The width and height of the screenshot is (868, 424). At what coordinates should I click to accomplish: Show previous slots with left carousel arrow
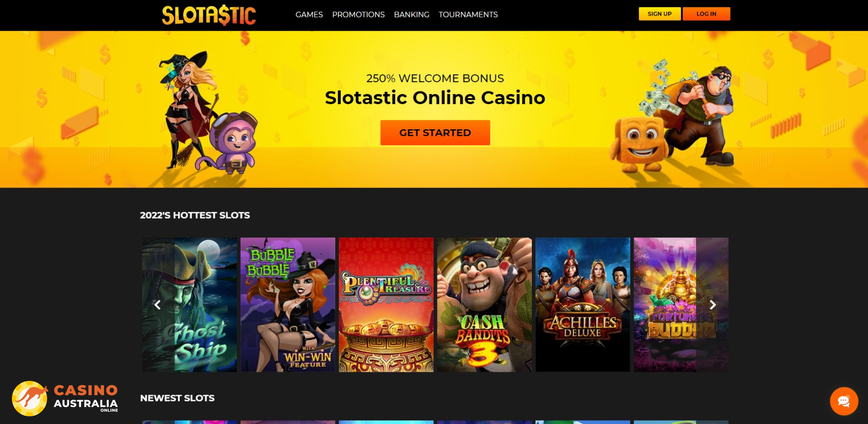(157, 305)
